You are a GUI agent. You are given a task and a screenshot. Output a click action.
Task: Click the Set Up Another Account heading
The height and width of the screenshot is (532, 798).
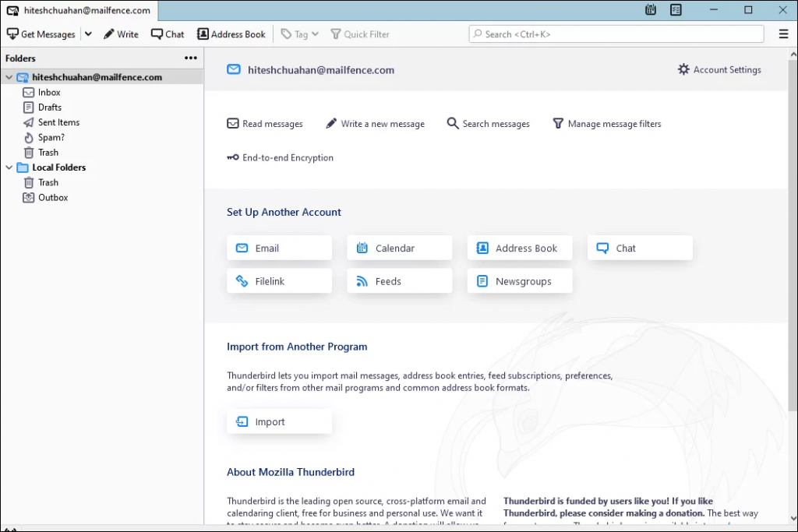point(284,212)
